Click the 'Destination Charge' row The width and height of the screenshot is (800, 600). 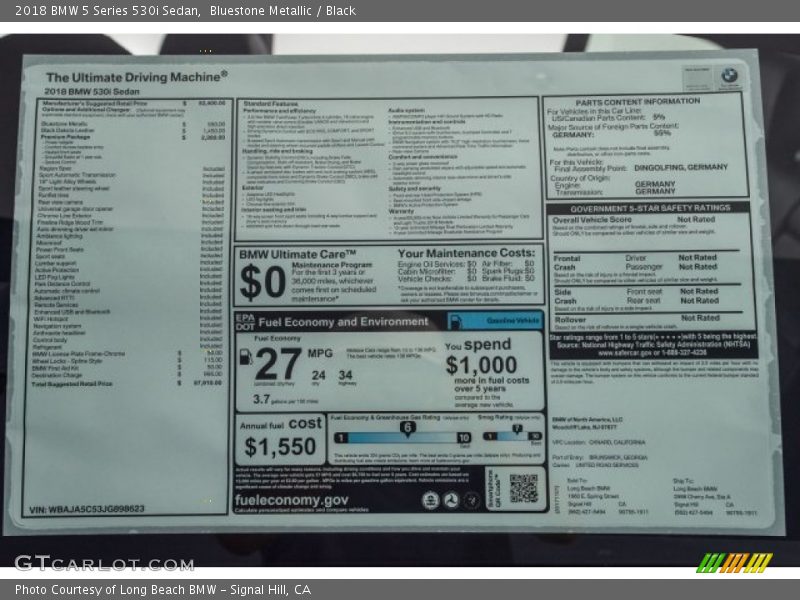[127, 374]
